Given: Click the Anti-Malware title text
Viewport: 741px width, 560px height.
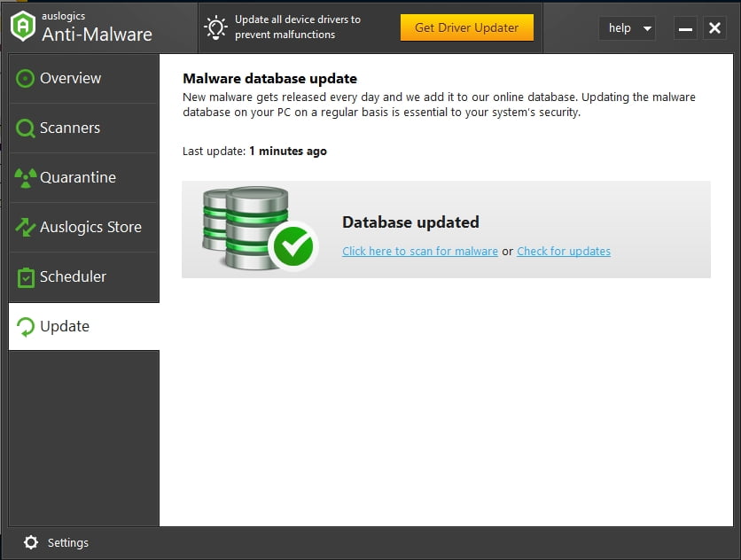Looking at the screenshot, I should (97, 35).
